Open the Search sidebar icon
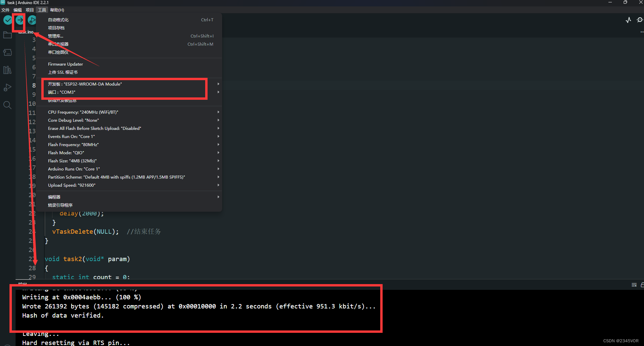This screenshot has width=644, height=346. coord(7,105)
